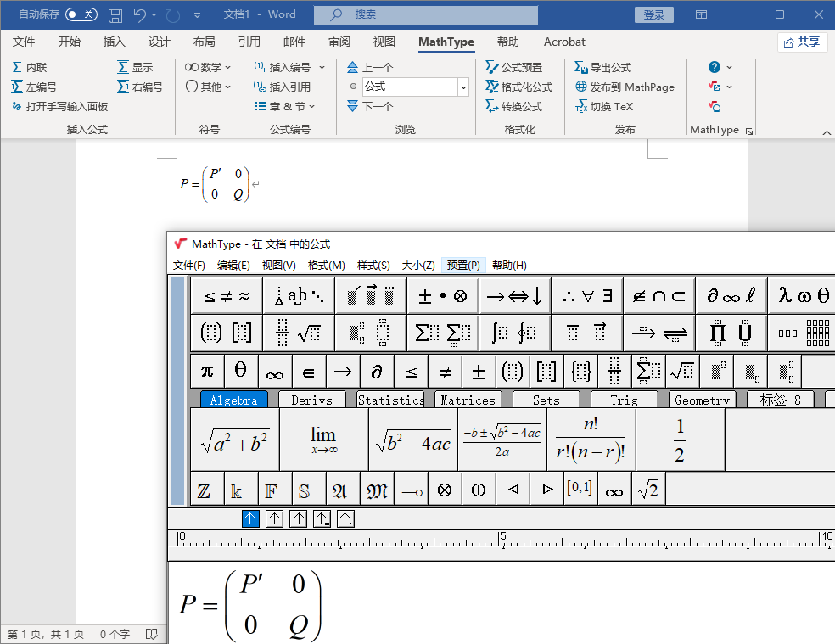Screen dimensions: 835x644
Task: Select left-aligned tab stop icon
Action: pos(250,518)
